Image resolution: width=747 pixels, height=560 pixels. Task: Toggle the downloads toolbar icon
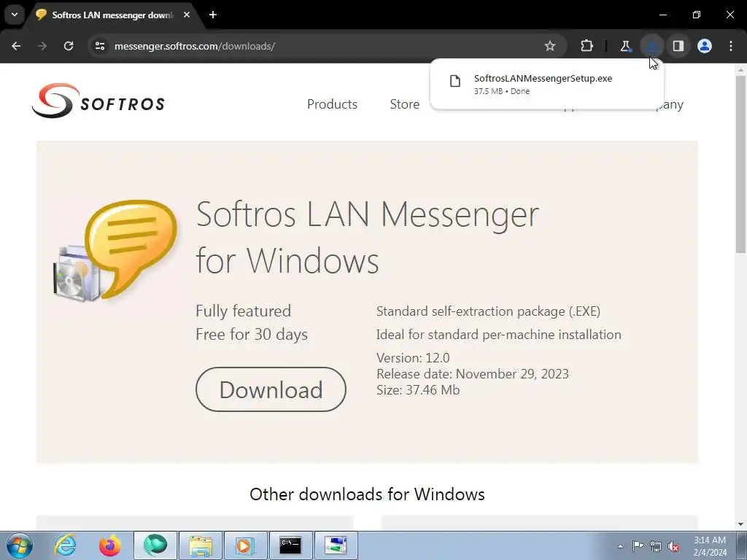click(x=651, y=46)
